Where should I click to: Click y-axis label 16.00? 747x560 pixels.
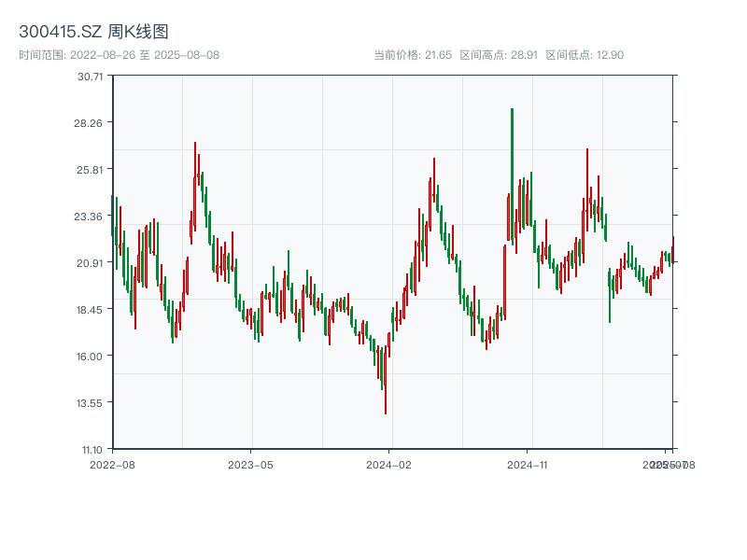[90, 357]
